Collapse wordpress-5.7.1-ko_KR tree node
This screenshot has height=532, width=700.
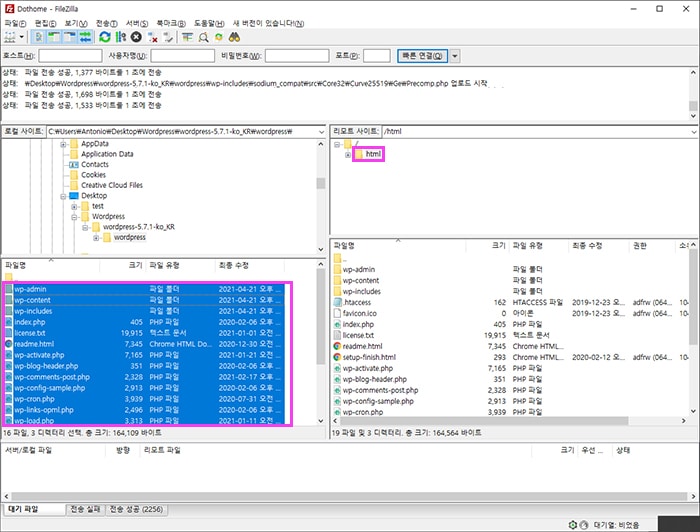(x=85, y=227)
